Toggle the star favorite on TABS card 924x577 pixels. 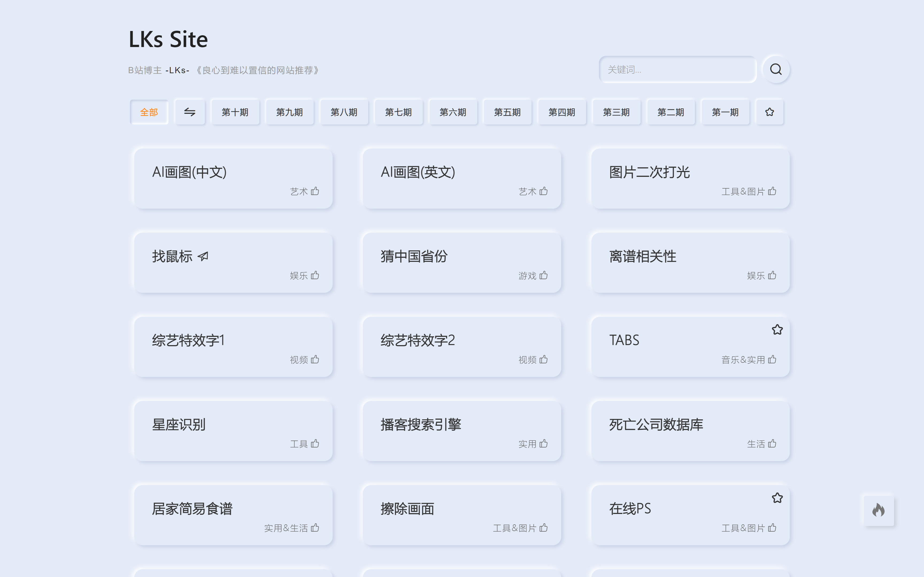(x=777, y=330)
